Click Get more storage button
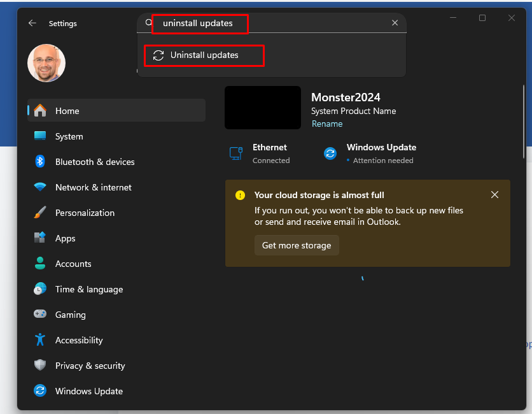The height and width of the screenshot is (414, 532). point(297,245)
